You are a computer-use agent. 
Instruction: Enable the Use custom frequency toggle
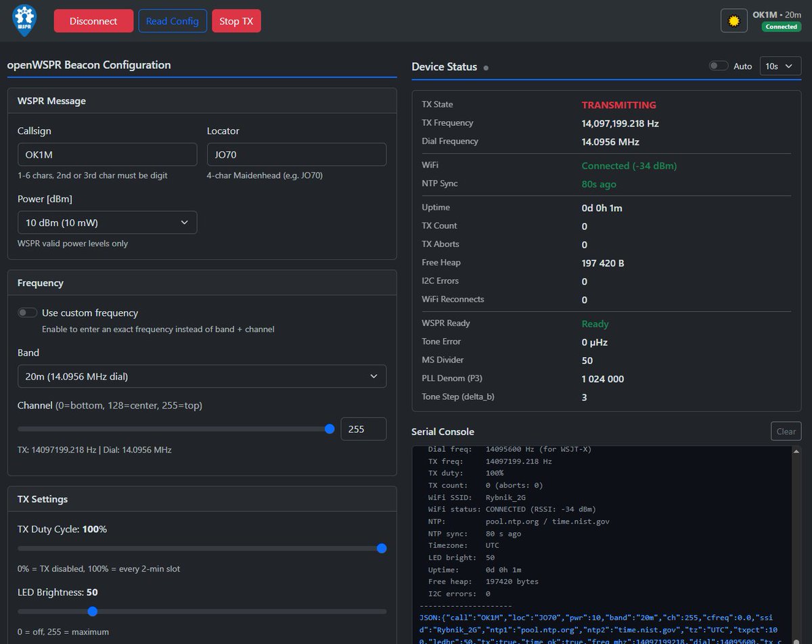[28, 313]
